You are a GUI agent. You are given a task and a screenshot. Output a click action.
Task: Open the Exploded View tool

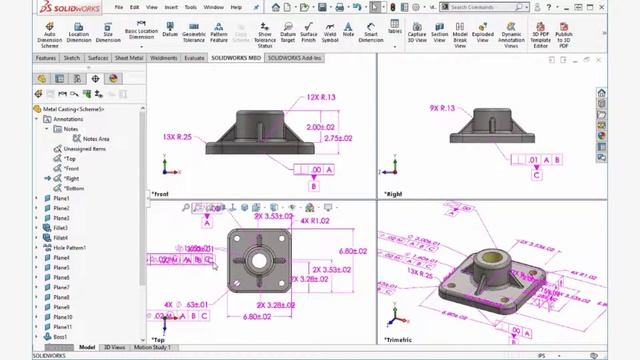tap(482, 33)
